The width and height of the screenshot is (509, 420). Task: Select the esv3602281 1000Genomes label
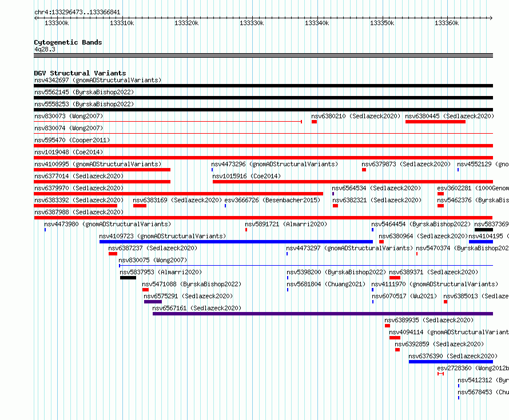pyautogui.click(x=473, y=188)
